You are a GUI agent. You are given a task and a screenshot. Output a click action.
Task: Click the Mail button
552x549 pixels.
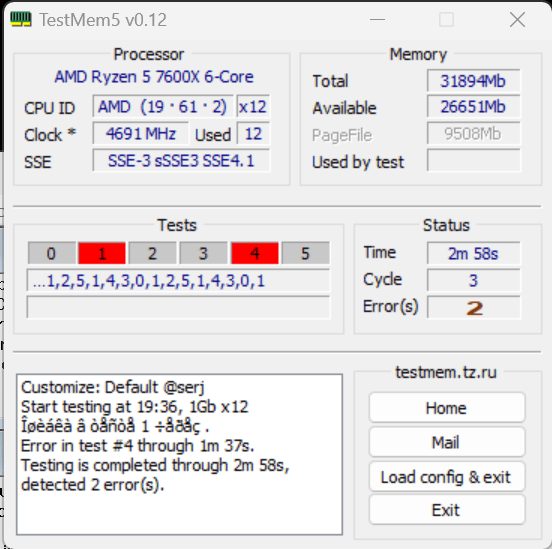447,442
